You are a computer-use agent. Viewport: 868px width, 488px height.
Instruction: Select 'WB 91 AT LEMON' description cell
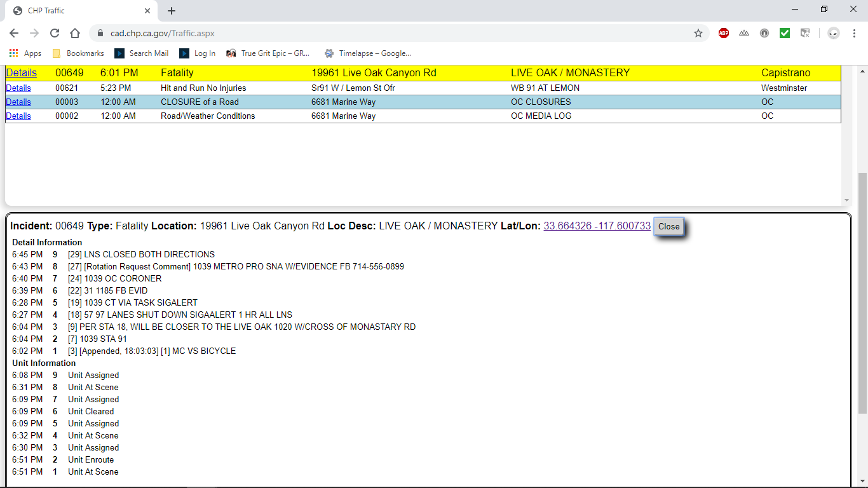pos(545,88)
